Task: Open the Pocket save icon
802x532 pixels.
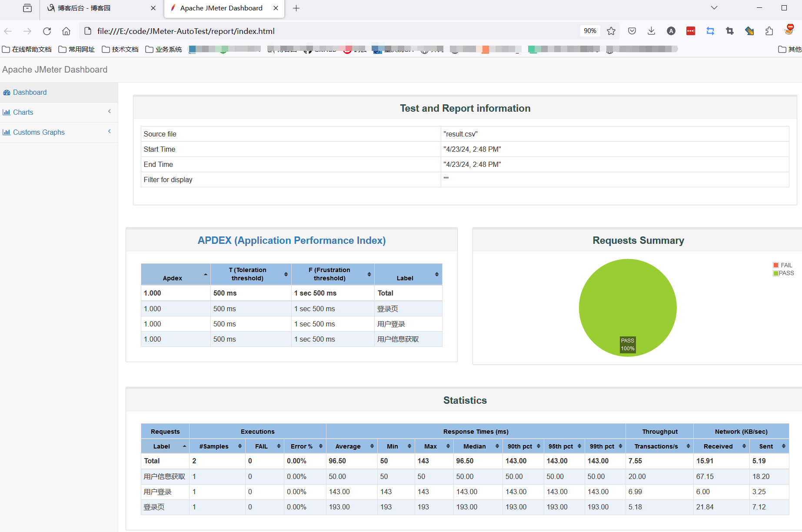Action: pos(632,31)
